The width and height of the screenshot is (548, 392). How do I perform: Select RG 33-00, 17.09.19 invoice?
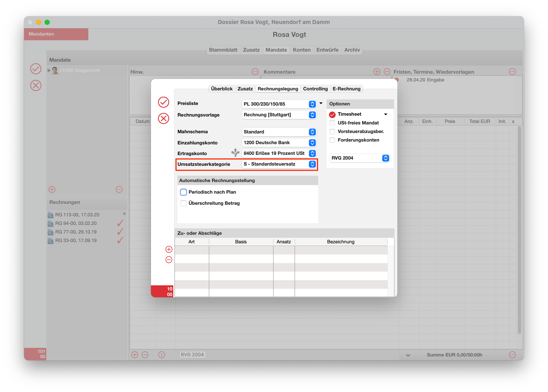click(x=76, y=240)
